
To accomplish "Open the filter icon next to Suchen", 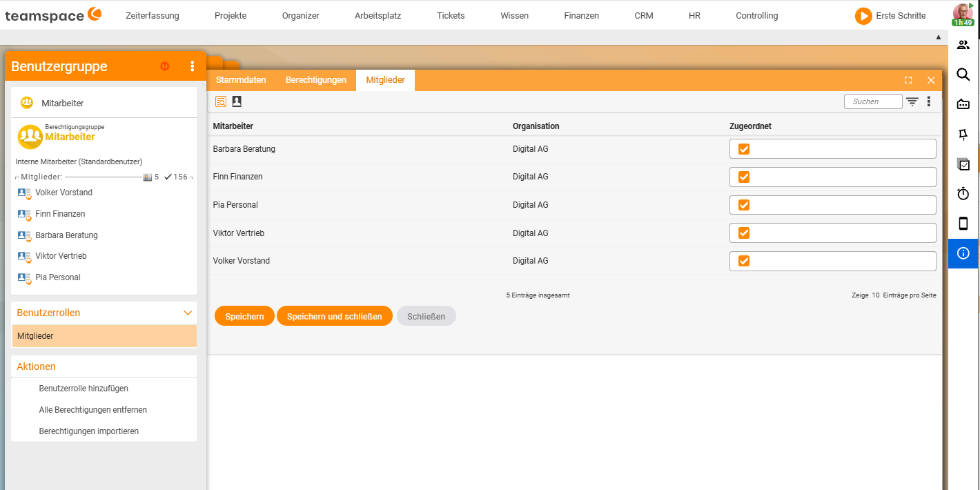I will (x=912, y=101).
